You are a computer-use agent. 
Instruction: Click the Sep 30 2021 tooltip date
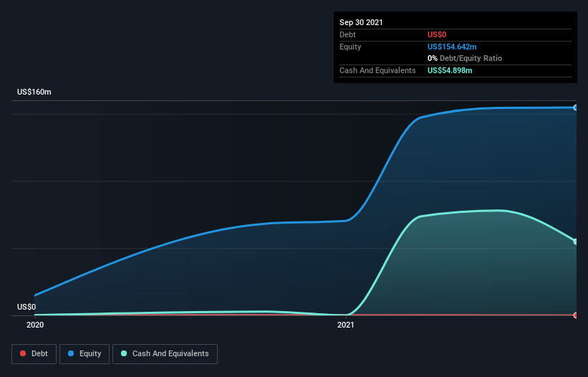coord(361,22)
